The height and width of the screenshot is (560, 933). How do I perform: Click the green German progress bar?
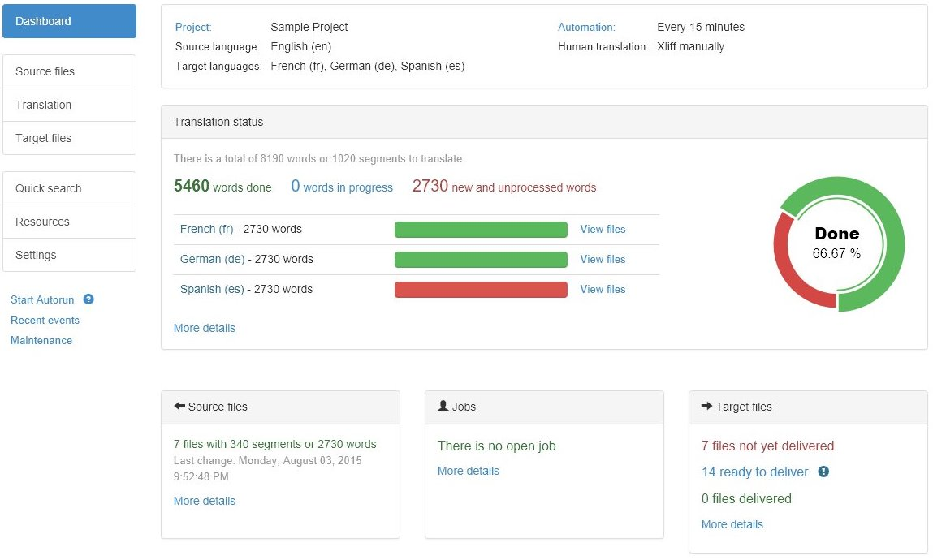point(481,260)
